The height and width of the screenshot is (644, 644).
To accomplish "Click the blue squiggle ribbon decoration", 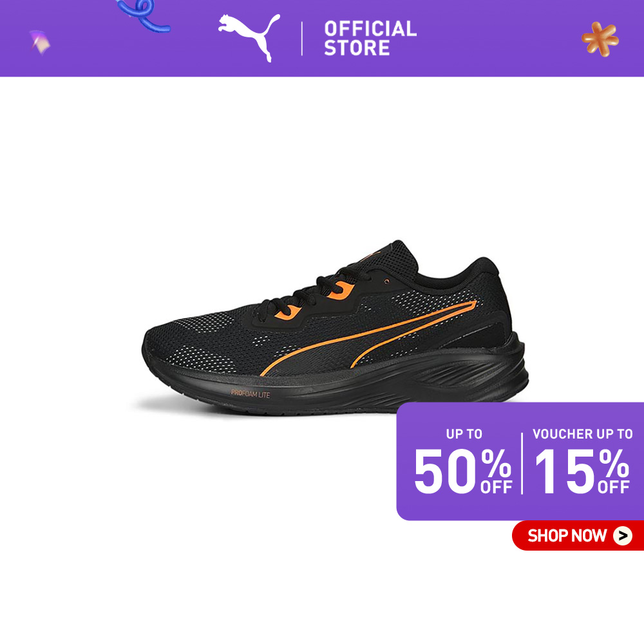I will (x=144, y=15).
